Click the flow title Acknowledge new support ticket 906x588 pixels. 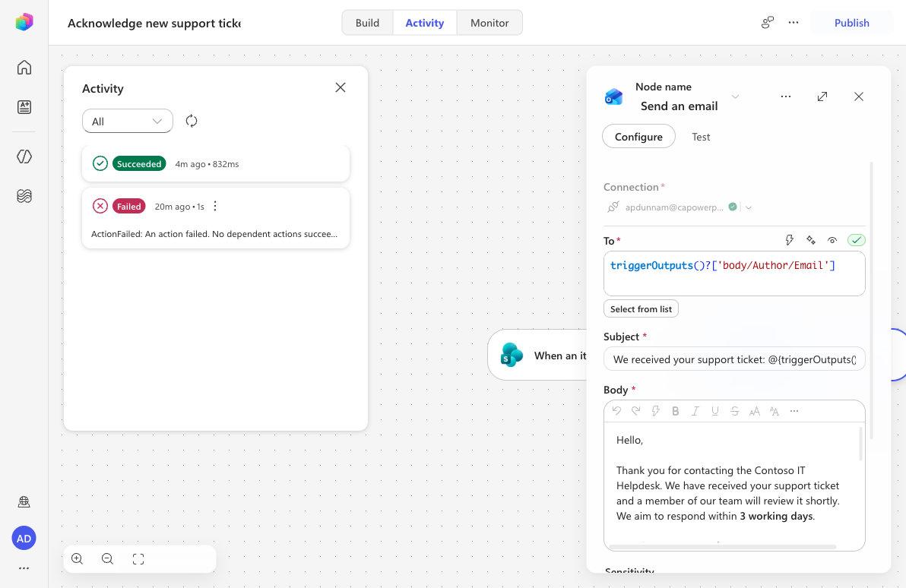tap(154, 23)
